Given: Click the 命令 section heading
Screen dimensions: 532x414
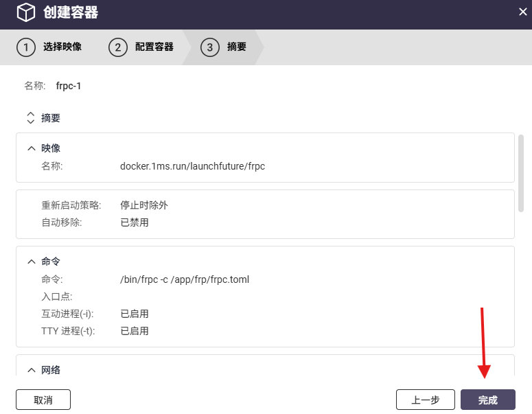Looking at the screenshot, I should tap(51, 262).
